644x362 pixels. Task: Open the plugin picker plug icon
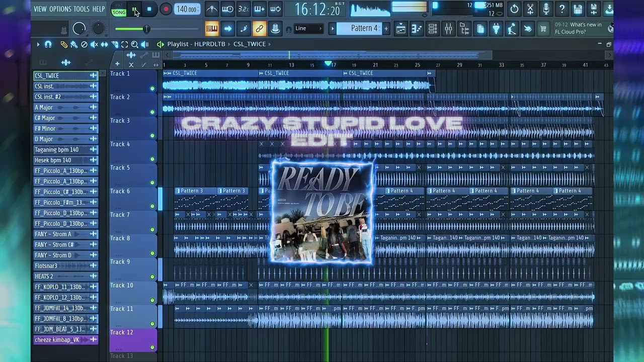(x=496, y=29)
